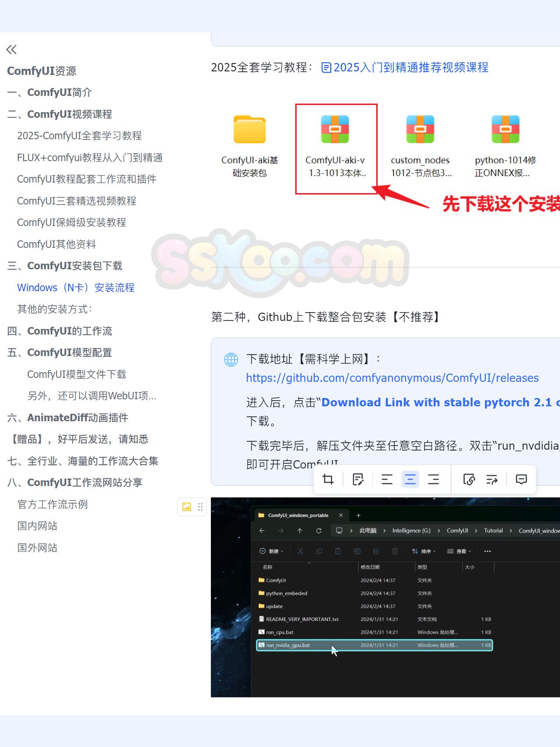Open the ConfyUI-aki基础安装包 folder icon
560x747 pixels.
(x=249, y=129)
